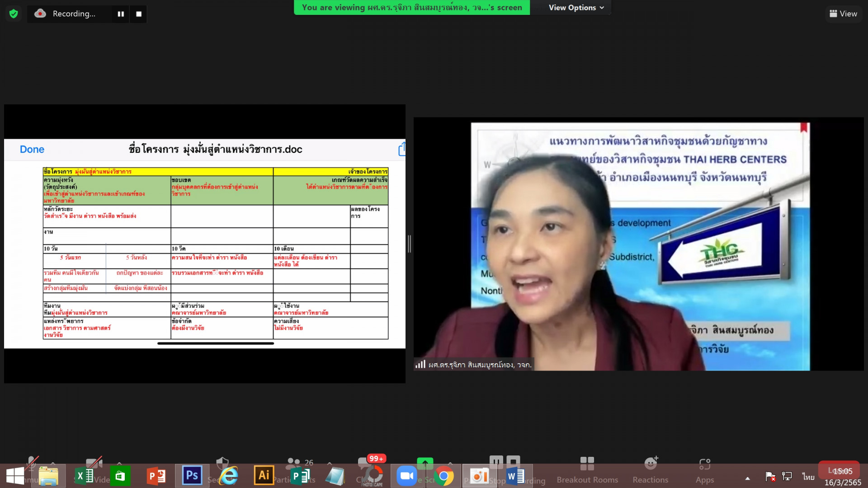Tap Done in the shared document

[32, 150]
